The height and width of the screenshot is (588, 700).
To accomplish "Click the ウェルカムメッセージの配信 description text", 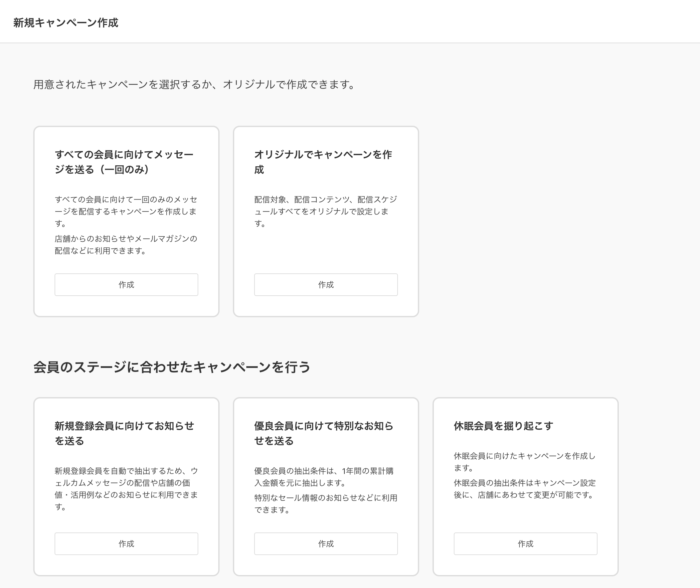I will click(126, 489).
